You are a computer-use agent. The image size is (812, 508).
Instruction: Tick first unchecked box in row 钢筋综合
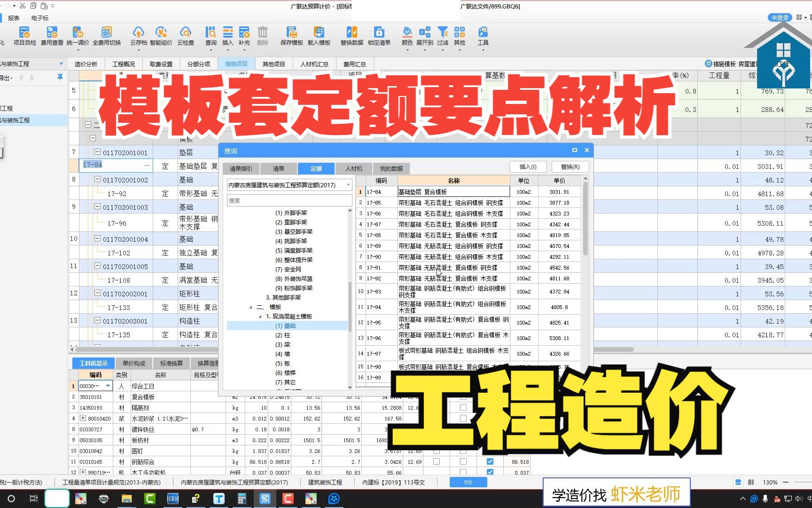437,461
